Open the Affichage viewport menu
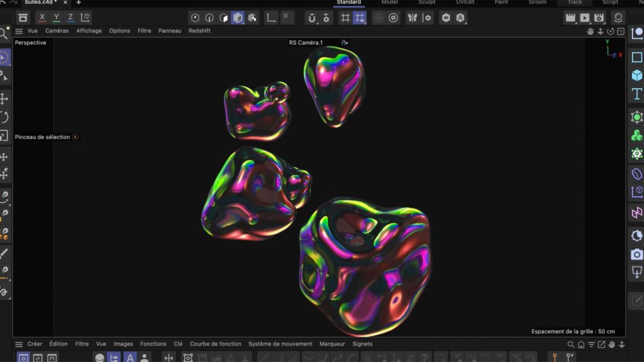This screenshot has height=362, width=644. [x=89, y=31]
